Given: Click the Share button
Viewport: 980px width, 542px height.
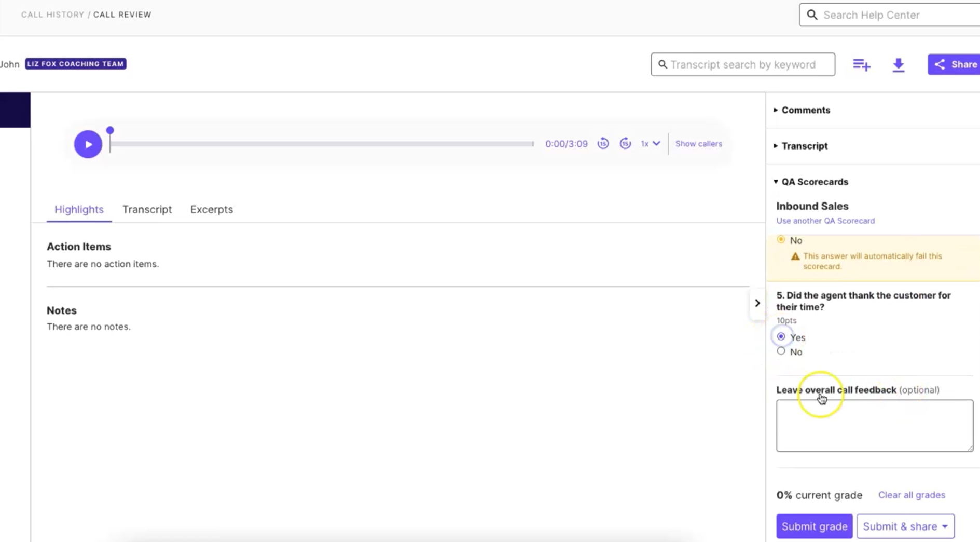Looking at the screenshot, I should click(954, 64).
